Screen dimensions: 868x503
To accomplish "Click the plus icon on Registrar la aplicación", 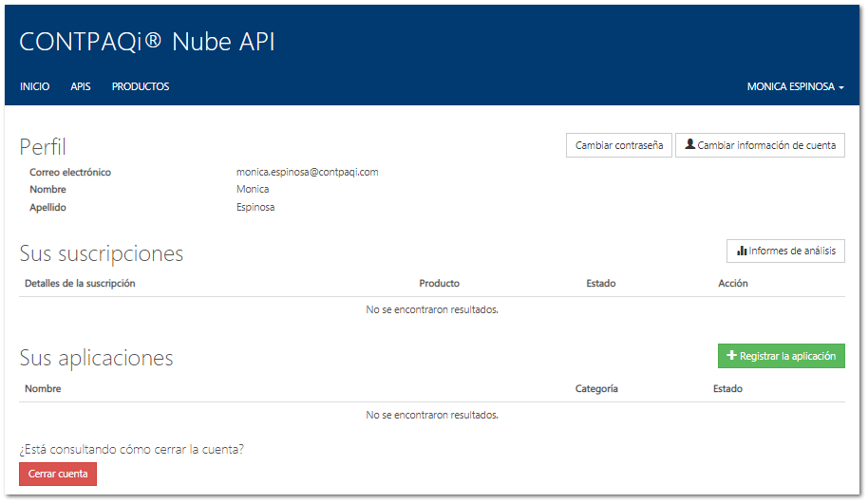I will point(731,356).
